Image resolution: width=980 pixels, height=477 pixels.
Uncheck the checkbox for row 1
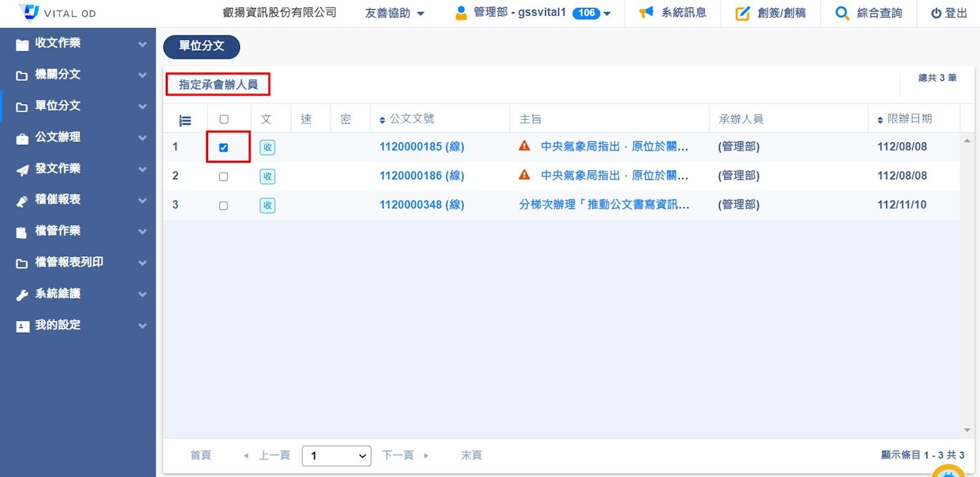coord(223,147)
